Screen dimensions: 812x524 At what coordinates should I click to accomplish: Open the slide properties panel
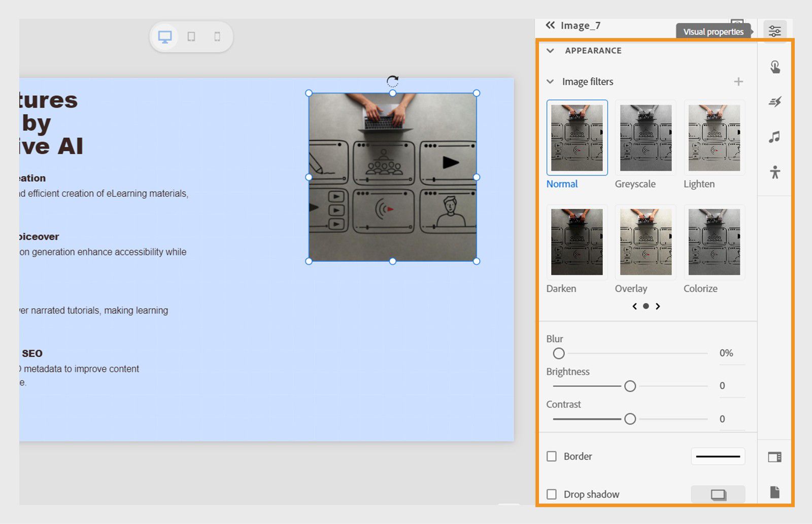point(774,456)
